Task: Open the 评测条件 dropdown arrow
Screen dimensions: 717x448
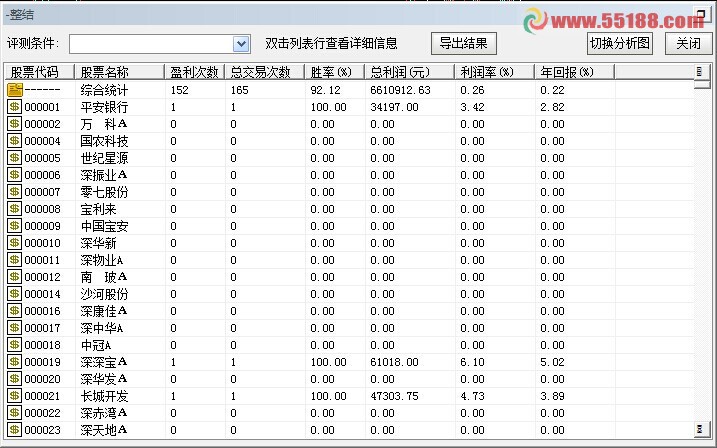Action: pyautogui.click(x=241, y=44)
